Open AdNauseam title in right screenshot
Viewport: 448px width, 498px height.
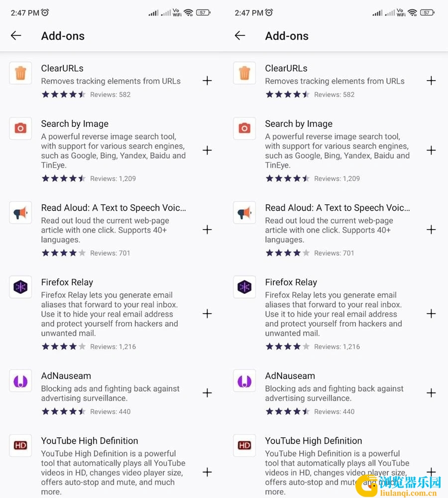290,376
